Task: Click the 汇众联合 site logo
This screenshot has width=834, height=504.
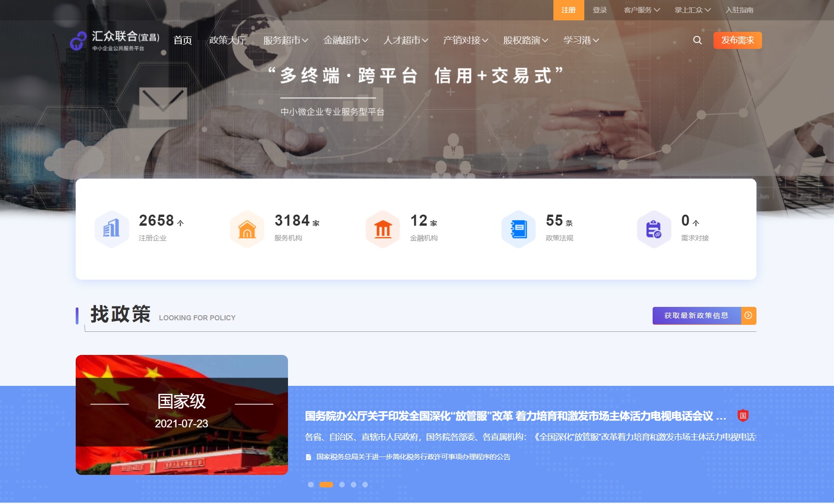Action: pos(115,41)
